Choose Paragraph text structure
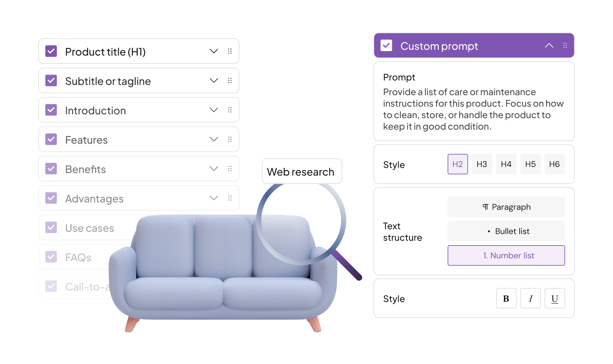The height and width of the screenshot is (364, 613). [506, 207]
